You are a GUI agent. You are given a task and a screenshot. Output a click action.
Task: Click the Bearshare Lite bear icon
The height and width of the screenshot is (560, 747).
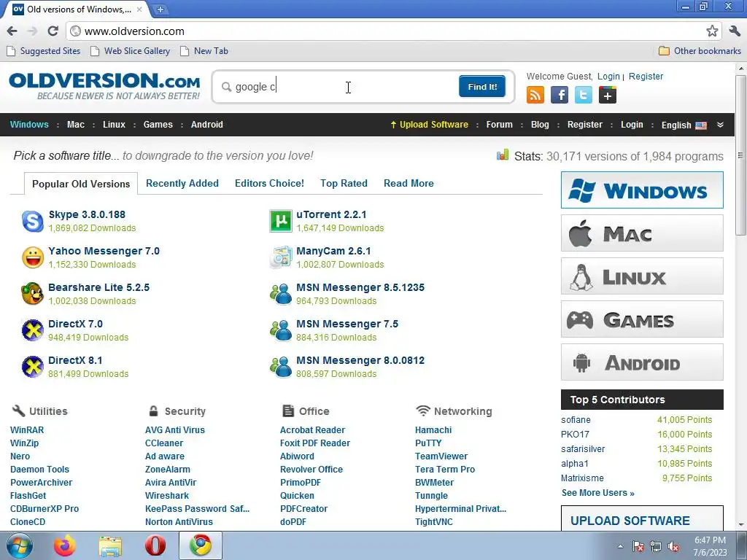33,294
